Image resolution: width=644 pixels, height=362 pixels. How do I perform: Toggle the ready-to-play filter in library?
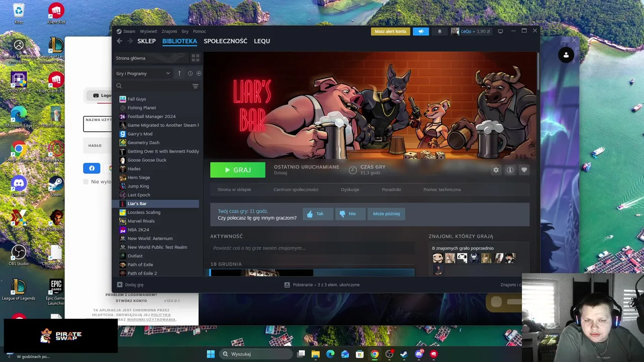tap(199, 73)
